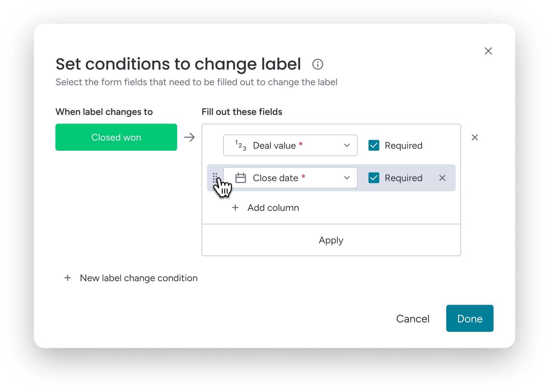Remove the Close date field row
The width and height of the screenshot is (549, 392).
click(x=442, y=178)
